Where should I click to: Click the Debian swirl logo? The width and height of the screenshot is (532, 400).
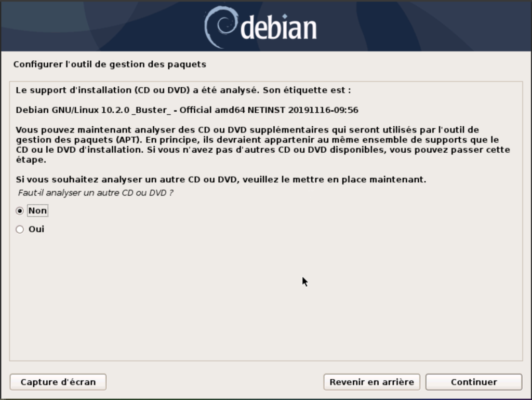point(220,27)
